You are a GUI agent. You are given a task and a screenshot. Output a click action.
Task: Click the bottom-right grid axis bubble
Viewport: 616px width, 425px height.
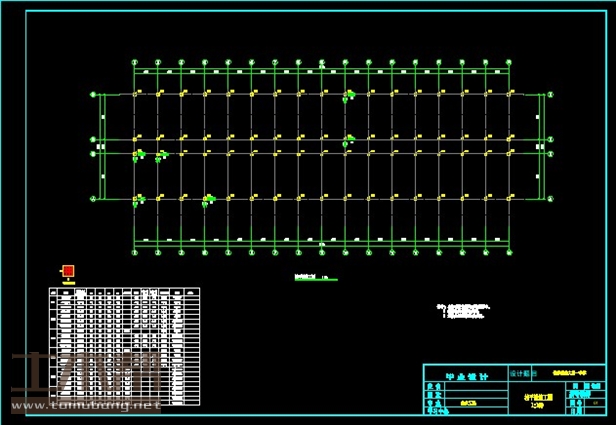click(x=508, y=253)
